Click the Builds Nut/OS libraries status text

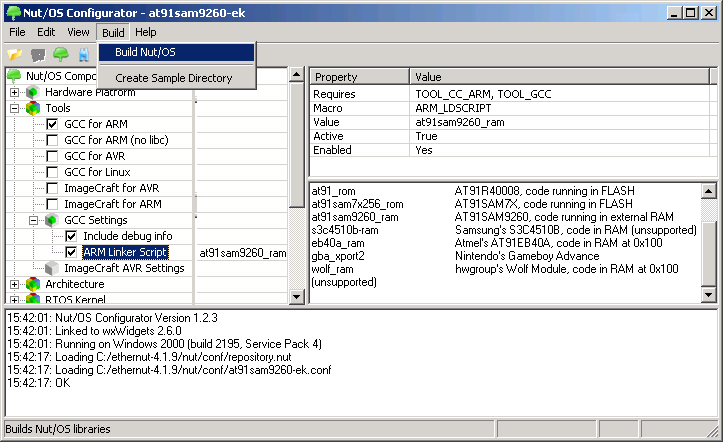[x=58, y=429]
